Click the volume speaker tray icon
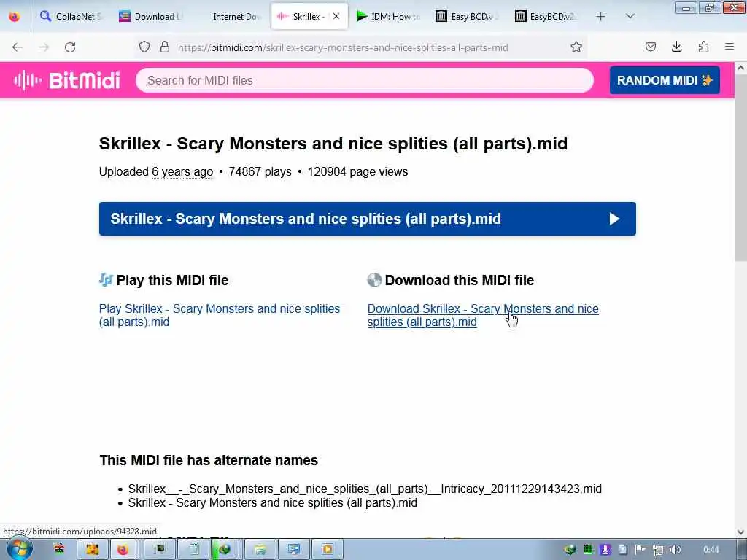747x560 pixels. tap(675, 550)
